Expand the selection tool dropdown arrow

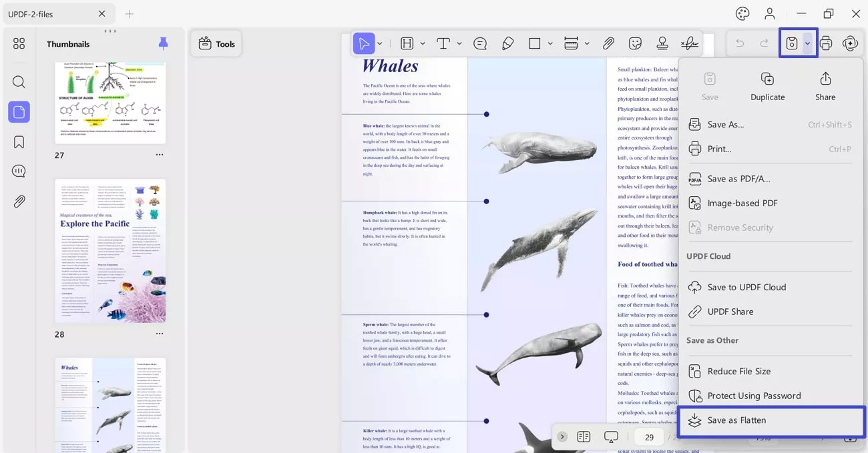[x=380, y=44]
